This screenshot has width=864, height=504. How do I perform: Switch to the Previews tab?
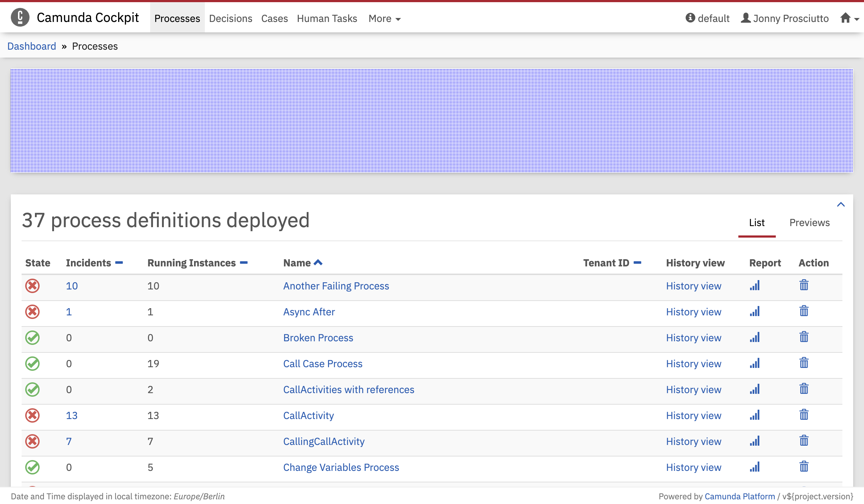click(810, 223)
